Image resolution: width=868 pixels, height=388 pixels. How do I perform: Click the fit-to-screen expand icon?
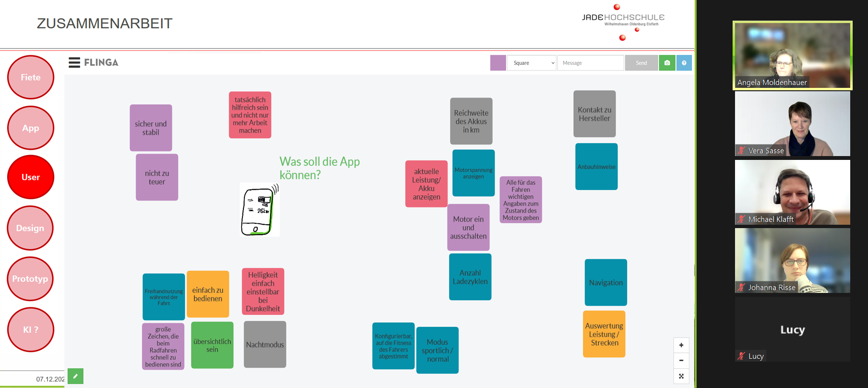(x=681, y=376)
